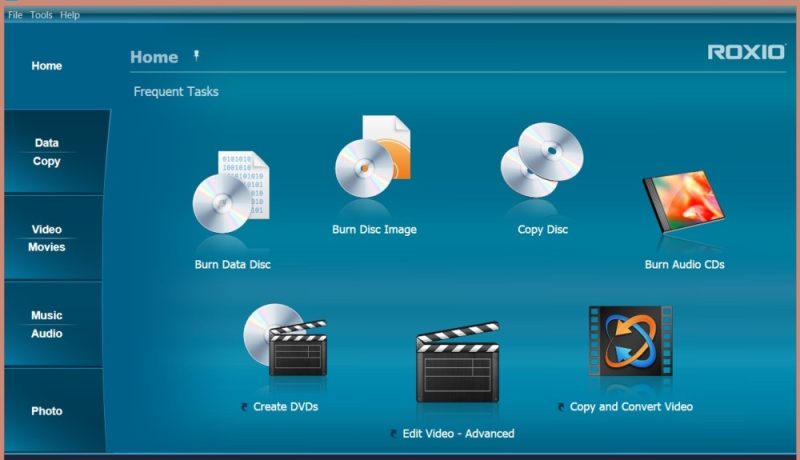Viewport: 800px width, 460px height.
Task: Open the Music Audio sidebar tab
Action: coord(47,324)
